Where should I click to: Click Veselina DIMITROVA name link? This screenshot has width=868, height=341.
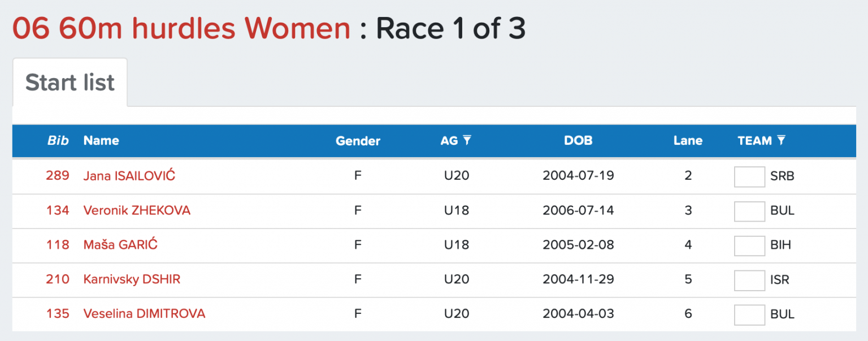[144, 314]
